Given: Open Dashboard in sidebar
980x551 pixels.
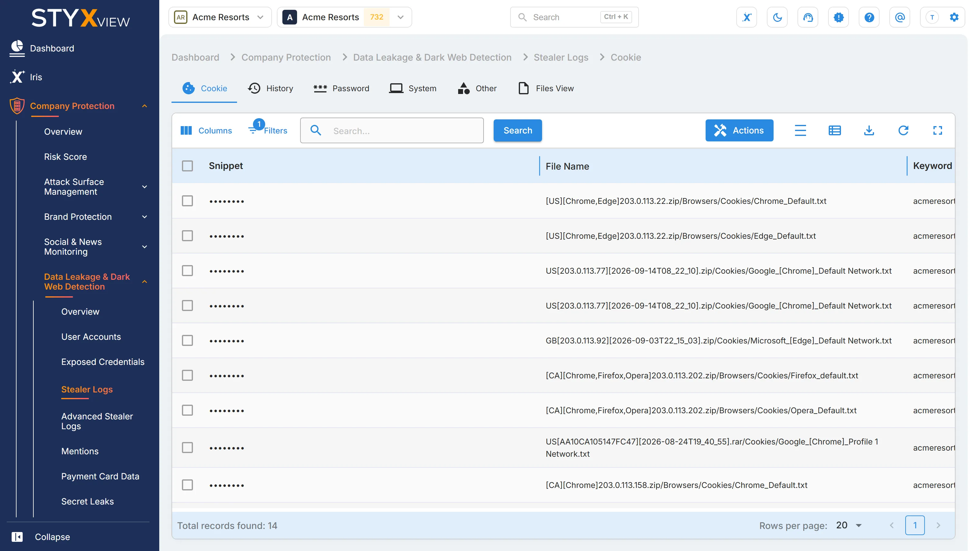Looking at the screenshot, I should (42, 48).
